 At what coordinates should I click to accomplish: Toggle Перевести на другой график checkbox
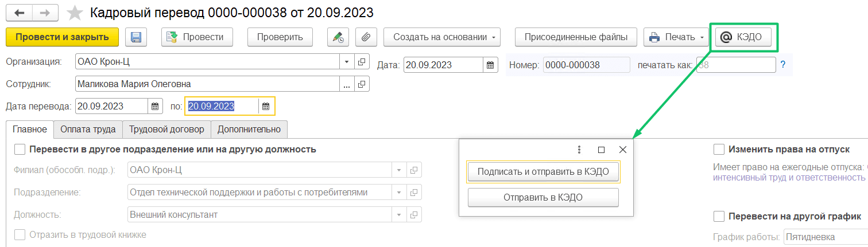719,216
